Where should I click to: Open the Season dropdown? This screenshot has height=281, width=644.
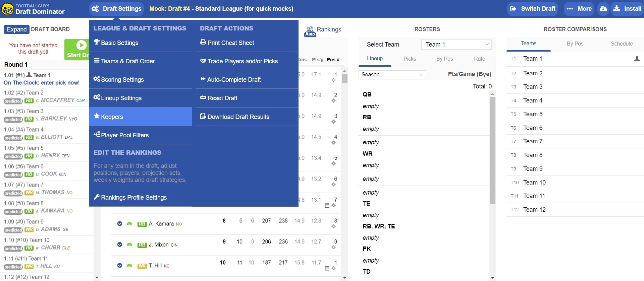click(392, 75)
